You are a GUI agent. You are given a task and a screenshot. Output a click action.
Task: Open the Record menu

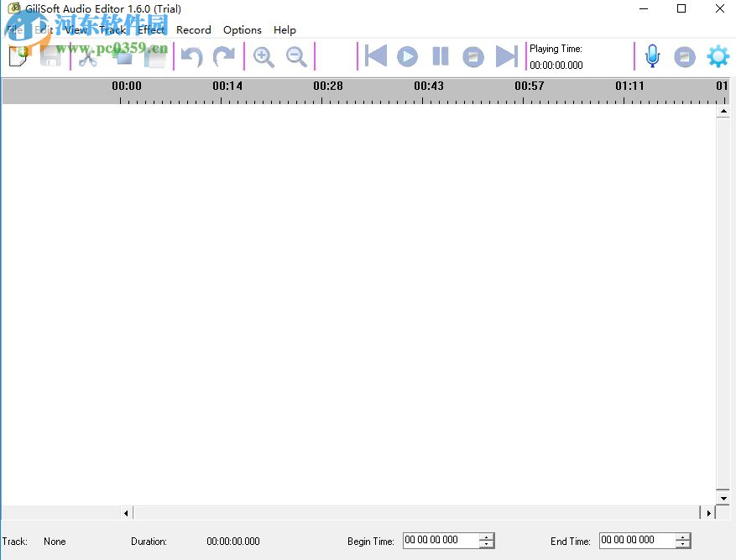click(x=194, y=29)
